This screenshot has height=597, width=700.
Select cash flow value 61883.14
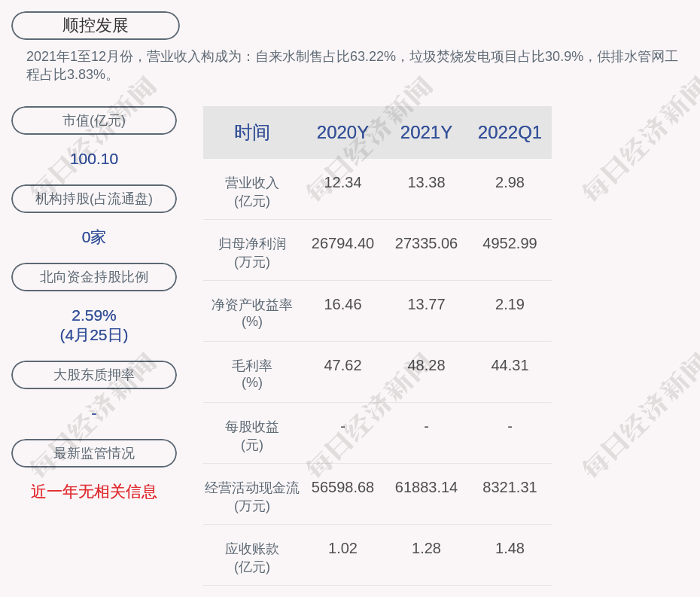(x=426, y=487)
